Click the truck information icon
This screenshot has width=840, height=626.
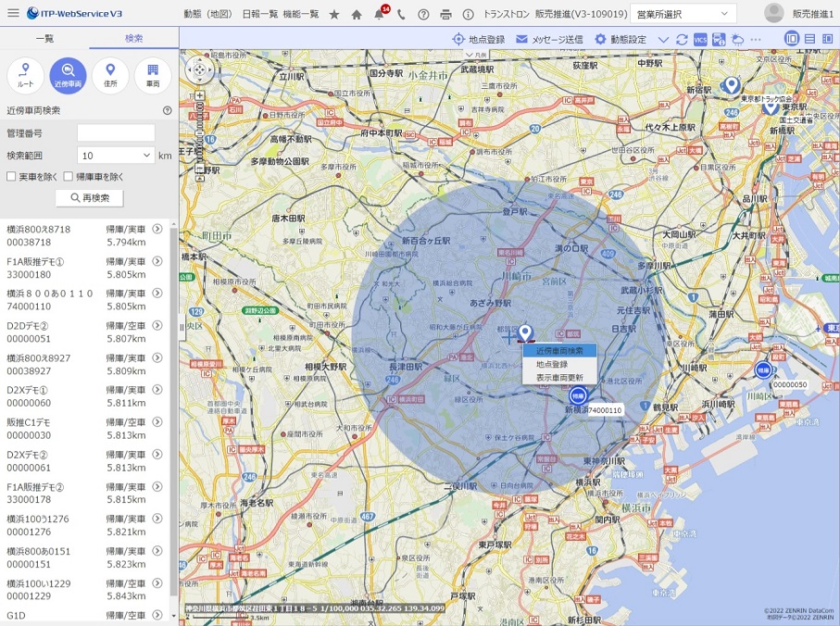pos(719,40)
